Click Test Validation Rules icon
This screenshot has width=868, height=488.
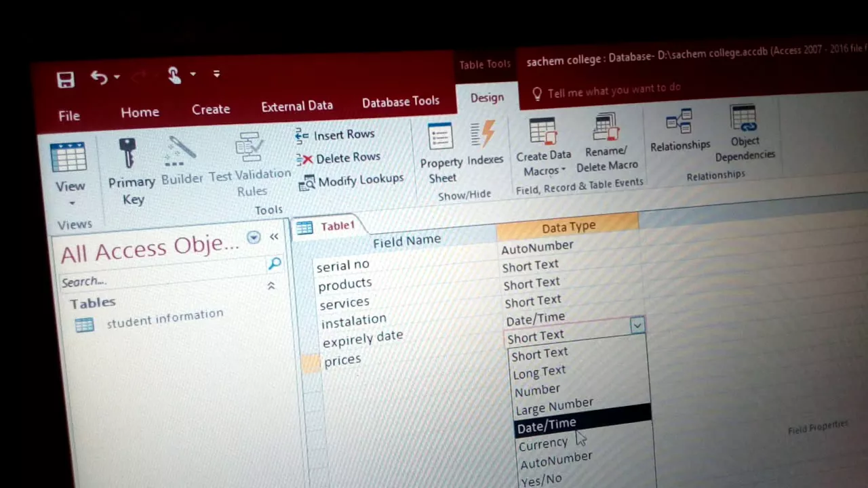[250, 147]
